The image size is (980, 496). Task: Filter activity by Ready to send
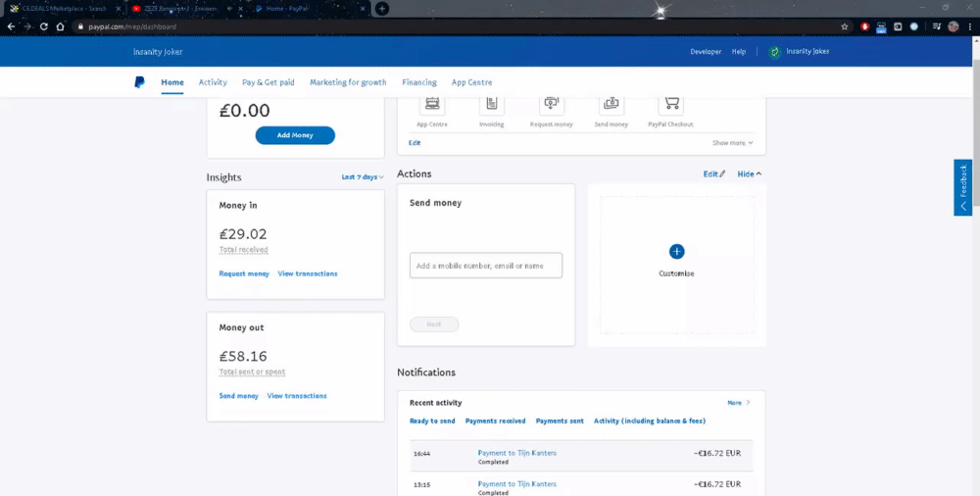pos(432,421)
